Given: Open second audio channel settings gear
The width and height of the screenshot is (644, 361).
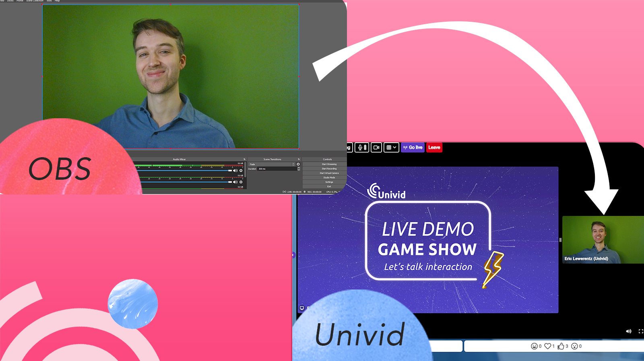Looking at the screenshot, I should tap(241, 182).
